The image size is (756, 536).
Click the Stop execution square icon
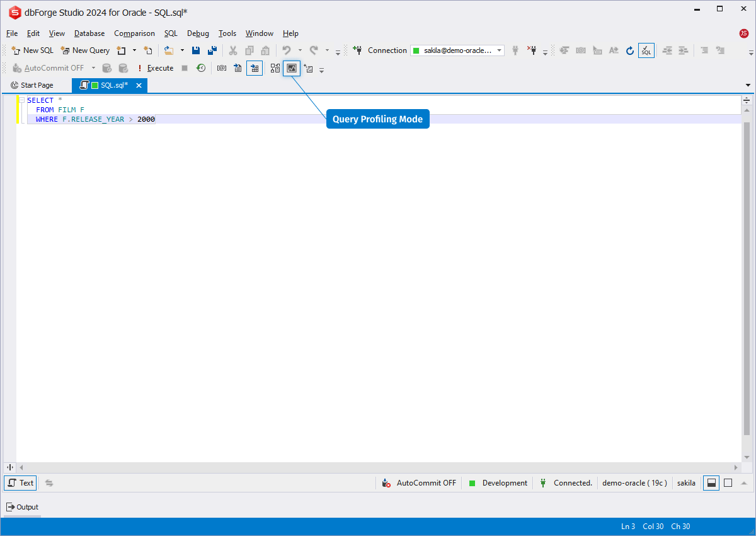pos(185,68)
